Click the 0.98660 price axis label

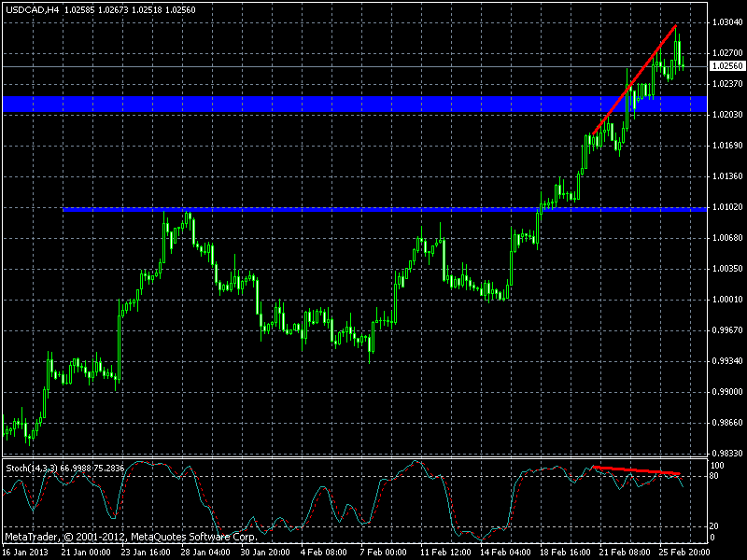point(728,423)
